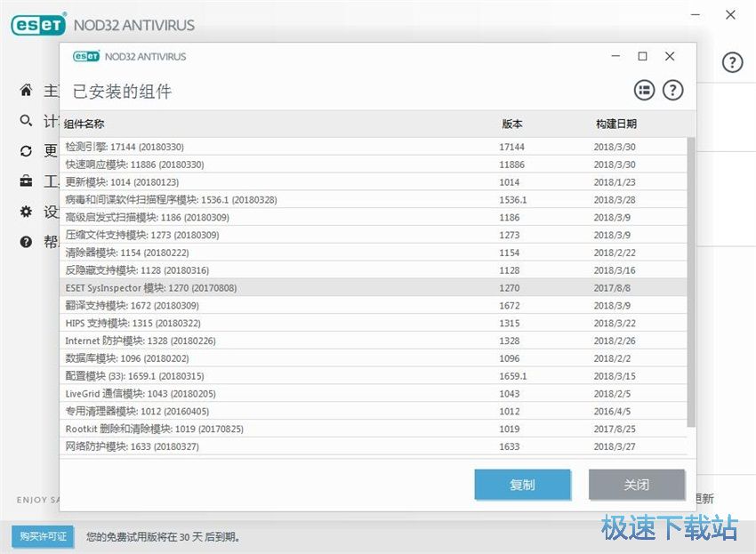Minimize the main NOD32 window
Screen dimensions: 756x554
coord(696,15)
